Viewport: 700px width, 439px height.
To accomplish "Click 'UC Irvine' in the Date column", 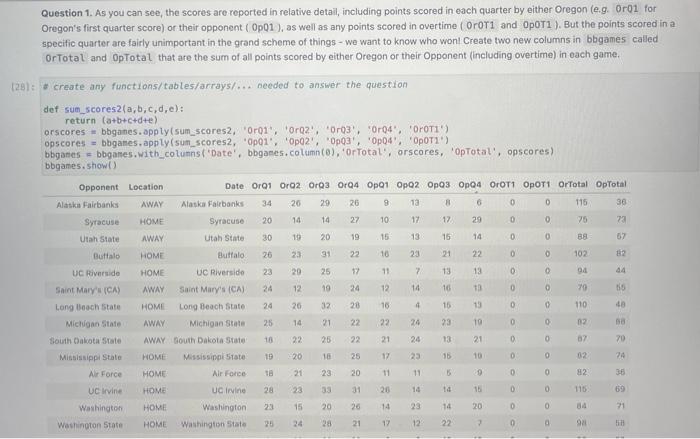I will (x=229, y=390).
